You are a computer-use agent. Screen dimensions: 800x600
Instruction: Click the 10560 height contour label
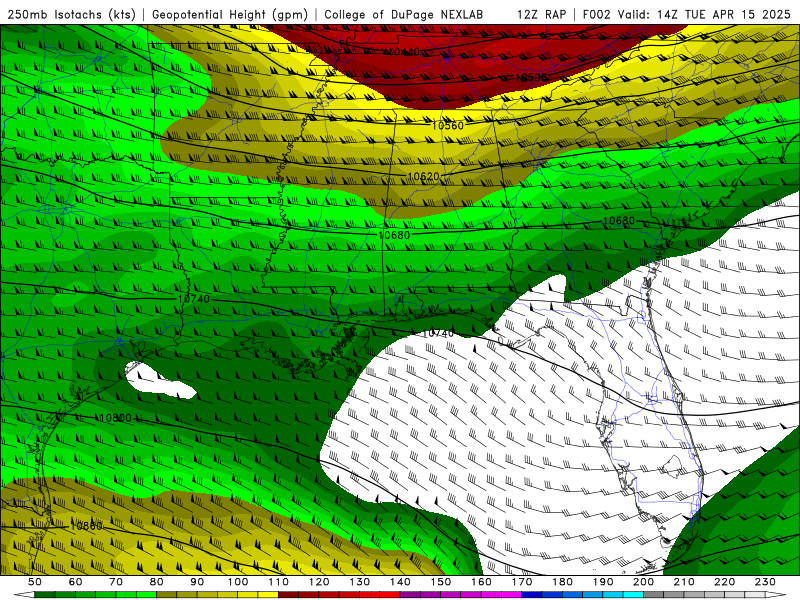pyautogui.click(x=447, y=126)
